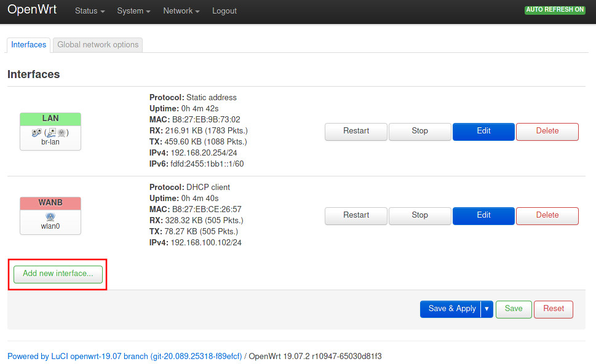The width and height of the screenshot is (596, 364).
Task: Edit the WANB interface
Action: [483, 216]
